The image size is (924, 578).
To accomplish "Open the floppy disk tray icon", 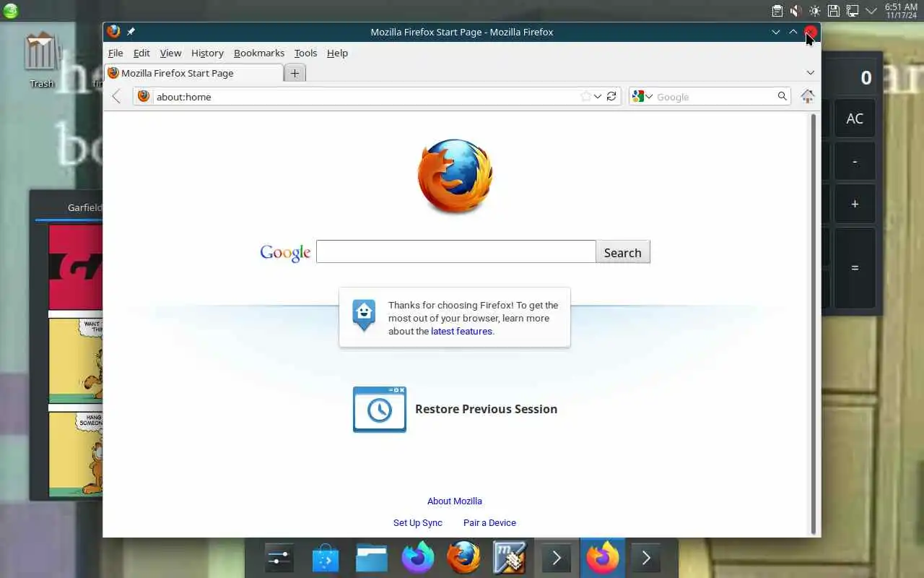I will [x=833, y=11].
